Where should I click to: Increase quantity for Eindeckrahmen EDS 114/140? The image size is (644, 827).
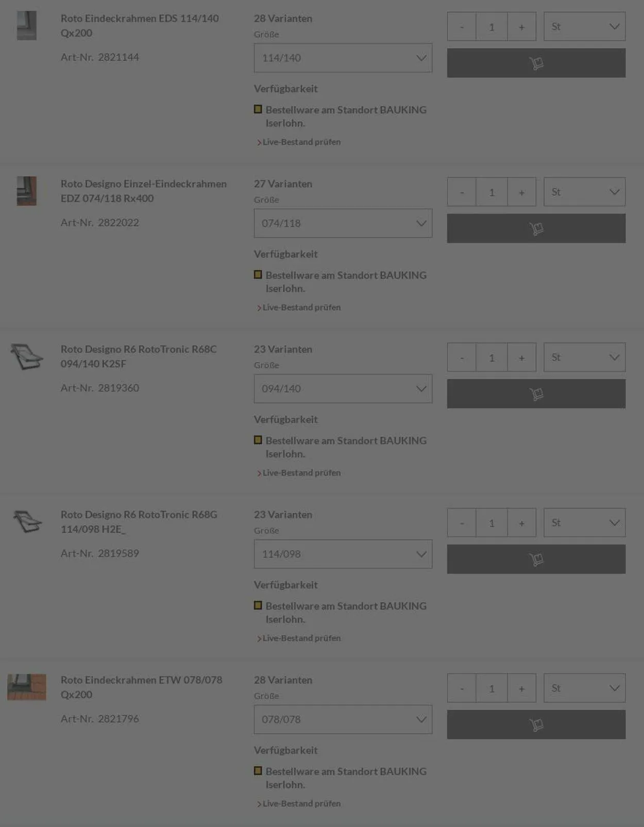(521, 27)
